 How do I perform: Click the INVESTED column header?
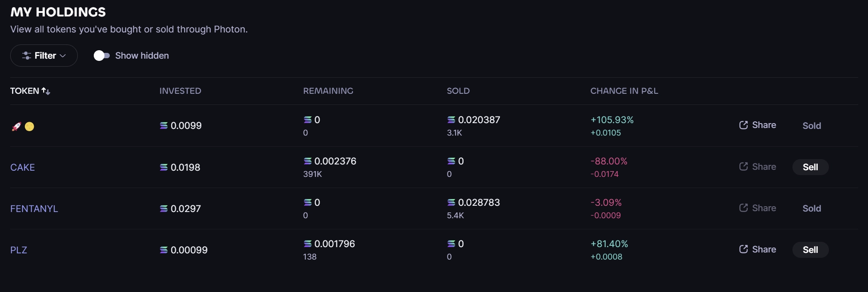click(180, 91)
